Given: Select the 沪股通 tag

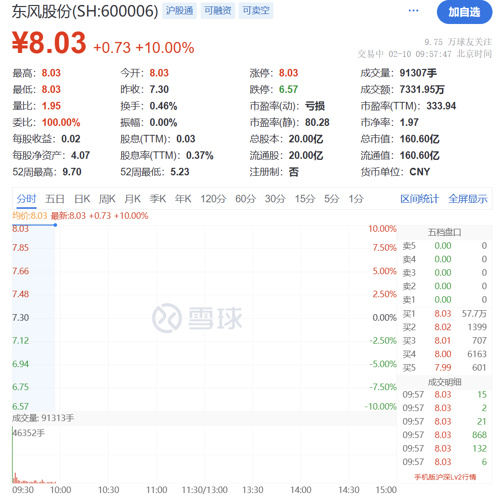Looking at the screenshot, I should pyautogui.click(x=180, y=11).
